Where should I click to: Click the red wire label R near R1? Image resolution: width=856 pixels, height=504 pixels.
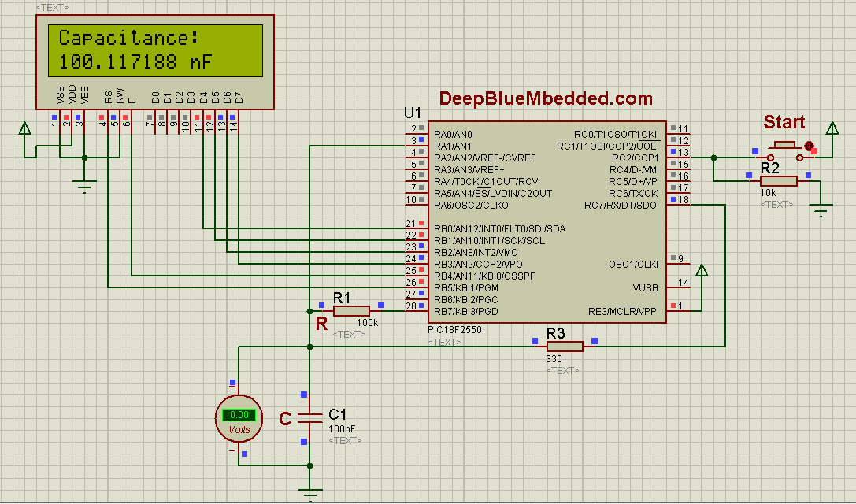pos(321,323)
